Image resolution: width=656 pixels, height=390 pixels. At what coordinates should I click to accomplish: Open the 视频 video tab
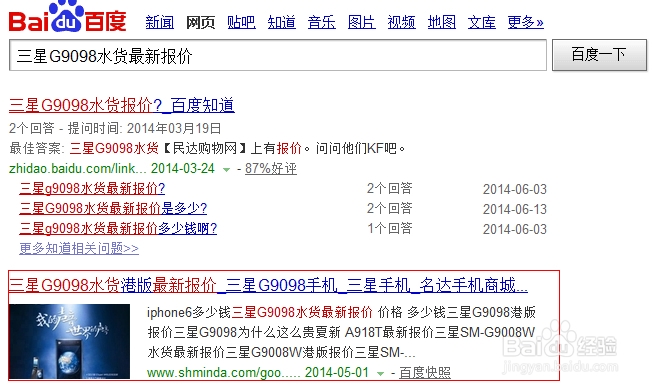[x=402, y=22]
